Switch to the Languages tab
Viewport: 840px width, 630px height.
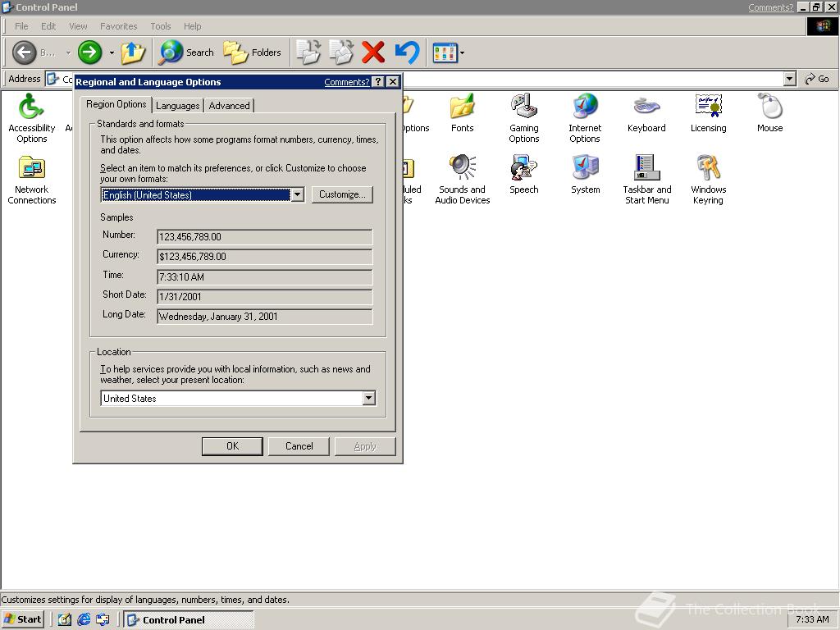point(177,106)
